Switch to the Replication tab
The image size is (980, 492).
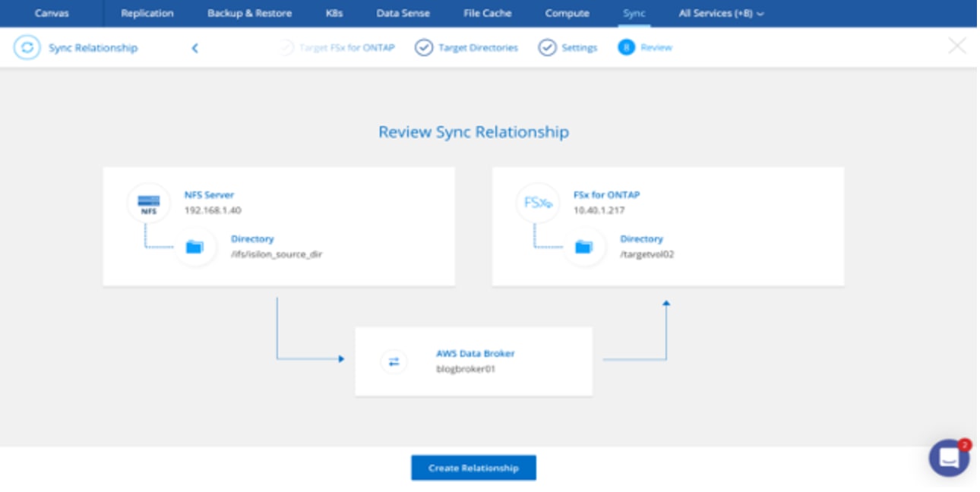pos(147,14)
